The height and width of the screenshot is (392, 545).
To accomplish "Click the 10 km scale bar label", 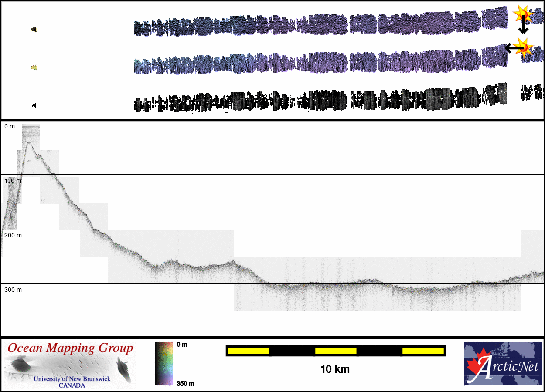I will coord(335,369).
